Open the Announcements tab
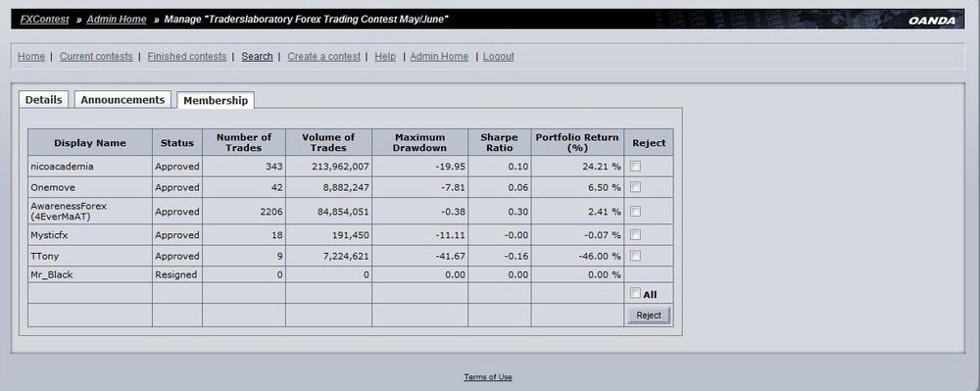This screenshot has width=980, height=391. coord(122,99)
